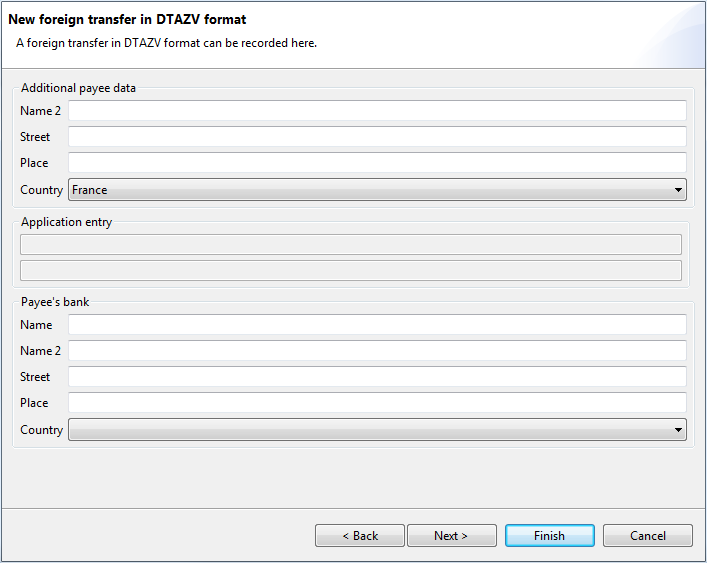Cancel the foreign transfer wizard
This screenshot has width=707, height=563.
(x=647, y=536)
